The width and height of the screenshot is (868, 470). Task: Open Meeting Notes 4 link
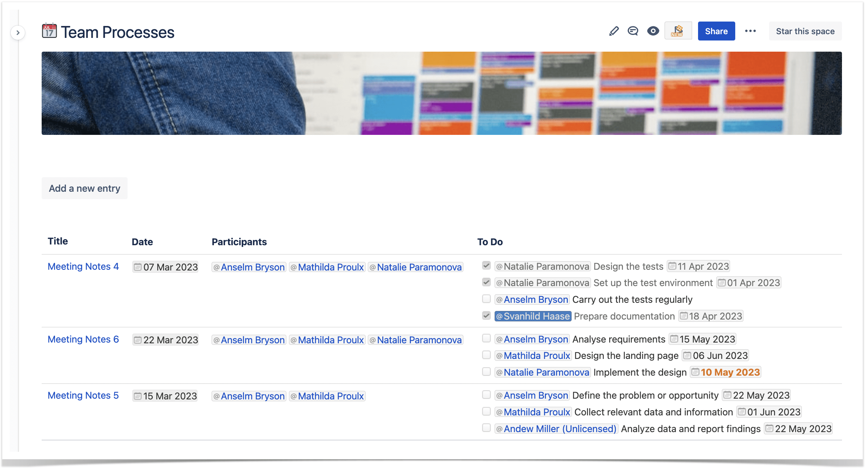point(83,266)
